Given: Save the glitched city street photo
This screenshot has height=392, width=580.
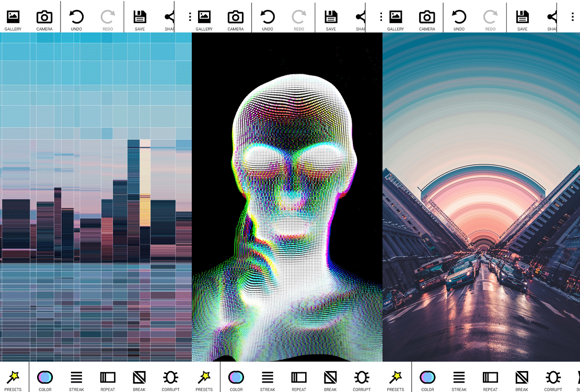Looking at the screenshot, I should pyautogui.click(x=523, y=20).
